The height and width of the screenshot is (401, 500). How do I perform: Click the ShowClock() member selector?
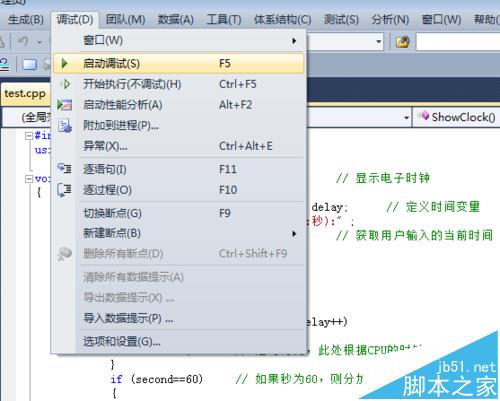pyautogui.click(x=457, y=117)
